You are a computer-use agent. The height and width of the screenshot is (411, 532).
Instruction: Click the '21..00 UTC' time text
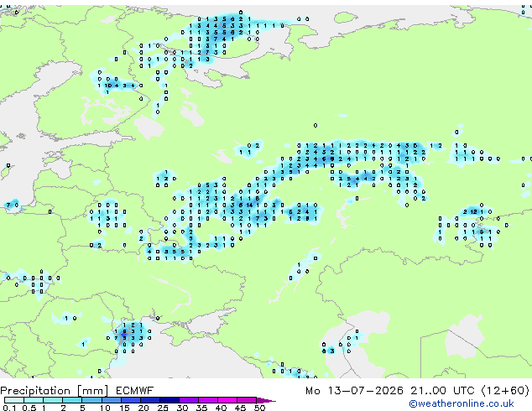(x=442, y=391)
